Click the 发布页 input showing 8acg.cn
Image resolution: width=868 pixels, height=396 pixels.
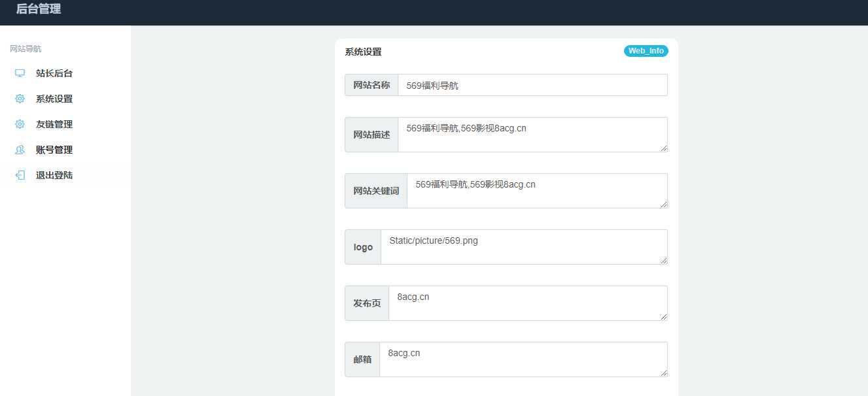[x=527, y=303]
